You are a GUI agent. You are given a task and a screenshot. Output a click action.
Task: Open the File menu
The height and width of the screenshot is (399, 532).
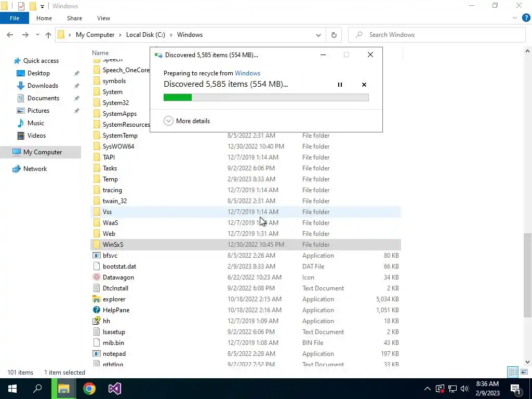point(15,18)
